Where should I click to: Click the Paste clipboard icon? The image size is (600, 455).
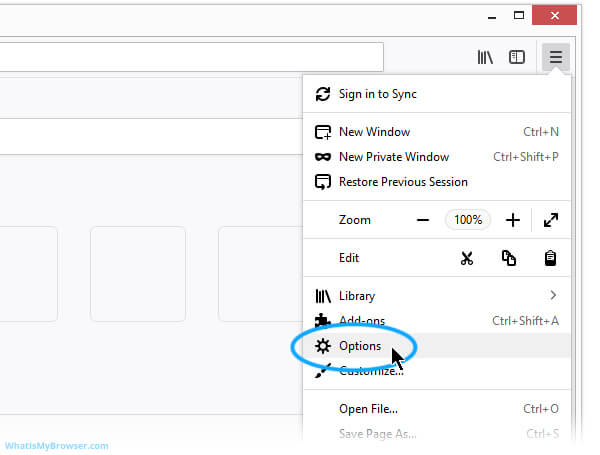pyautogui.click(x=550, y=258)
